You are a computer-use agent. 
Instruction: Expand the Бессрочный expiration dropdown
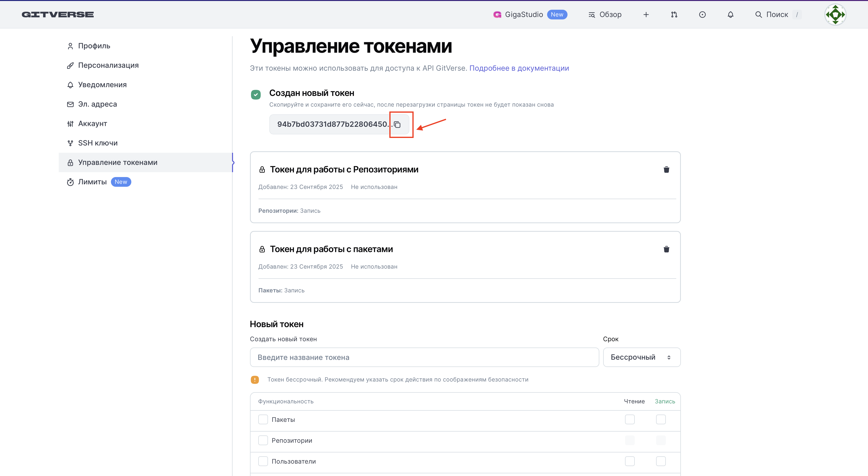[x=641, y=357]
